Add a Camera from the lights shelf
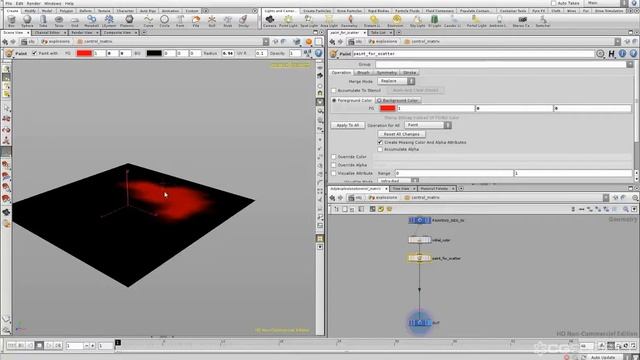Screen dimensions: 640x360 pyautogui.click(x=269, y=21)
